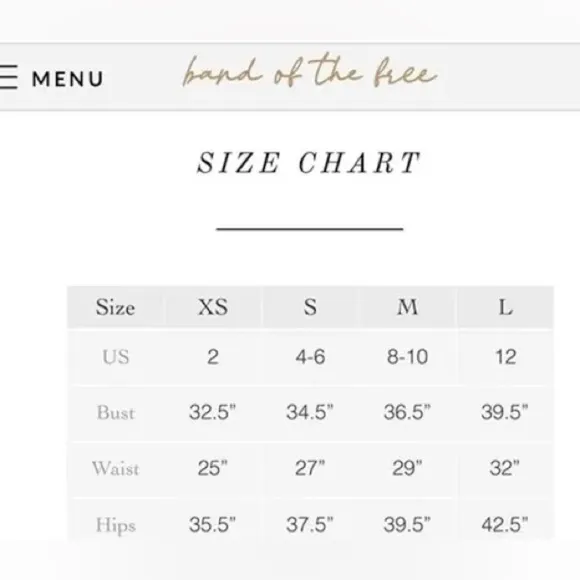Select the 32.5" bust cell
580x580 pixels.
point(212,412)
